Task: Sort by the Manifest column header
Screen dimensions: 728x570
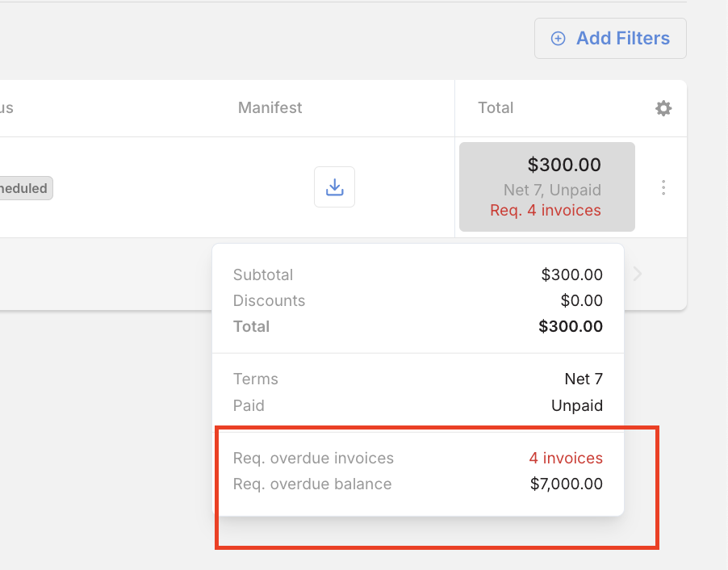Action: click(x=270, y=108)
